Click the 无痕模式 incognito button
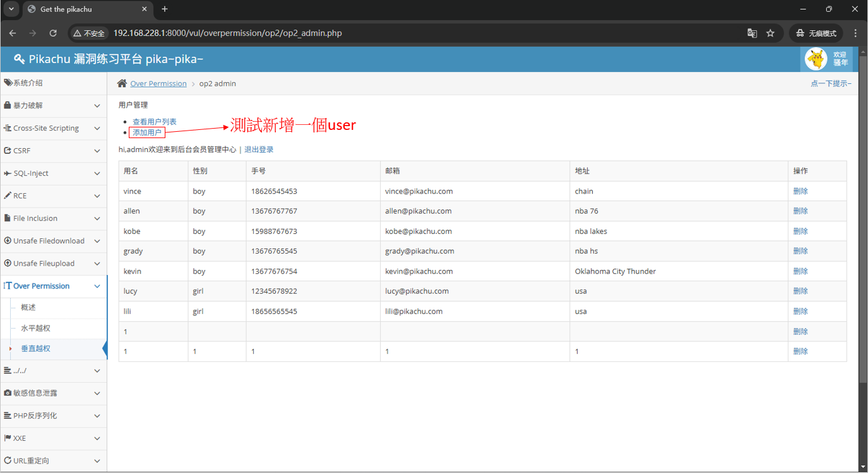This screenshot has height=473, width=868. click(817, 33)
